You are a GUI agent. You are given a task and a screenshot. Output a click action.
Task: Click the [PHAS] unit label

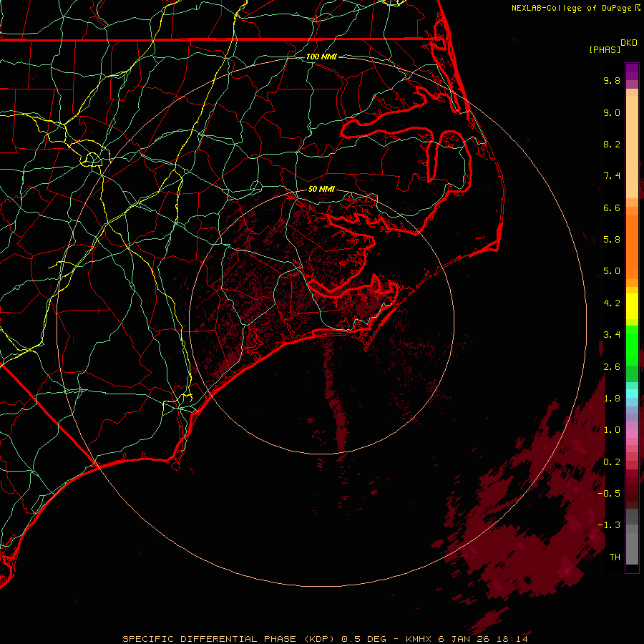(x=605, y=49)
